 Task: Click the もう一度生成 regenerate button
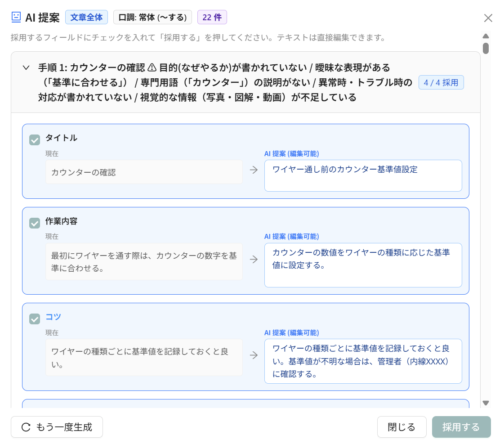(57, 427)
